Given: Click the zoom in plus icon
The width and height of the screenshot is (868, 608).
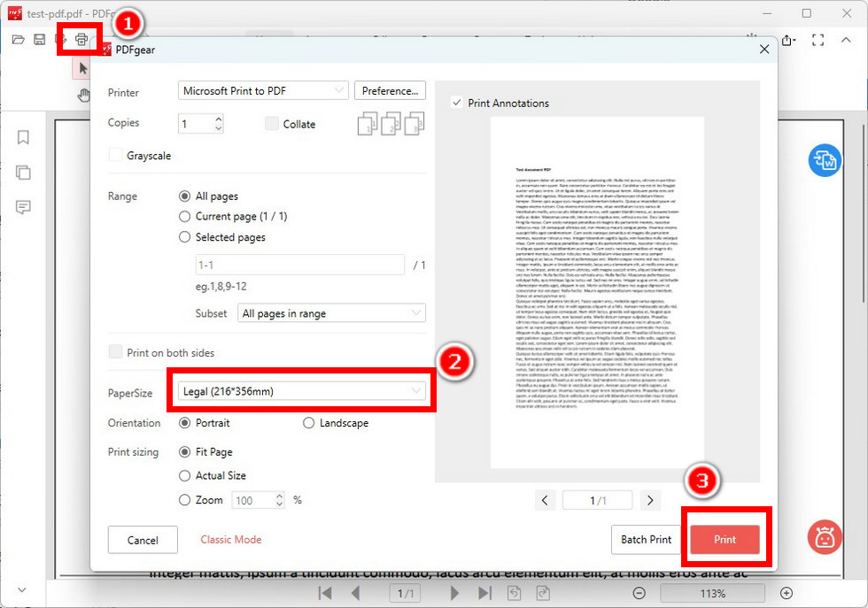Looking at the screenshot, I should tap(786, 593).
